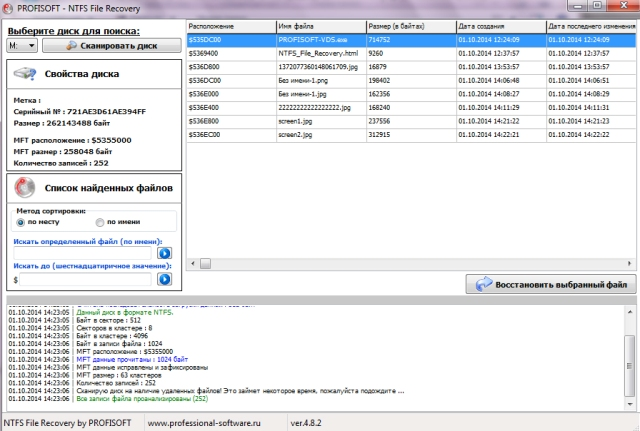
Task: Select the 'по имени' sorting radio button
Action: pos(99,222)
